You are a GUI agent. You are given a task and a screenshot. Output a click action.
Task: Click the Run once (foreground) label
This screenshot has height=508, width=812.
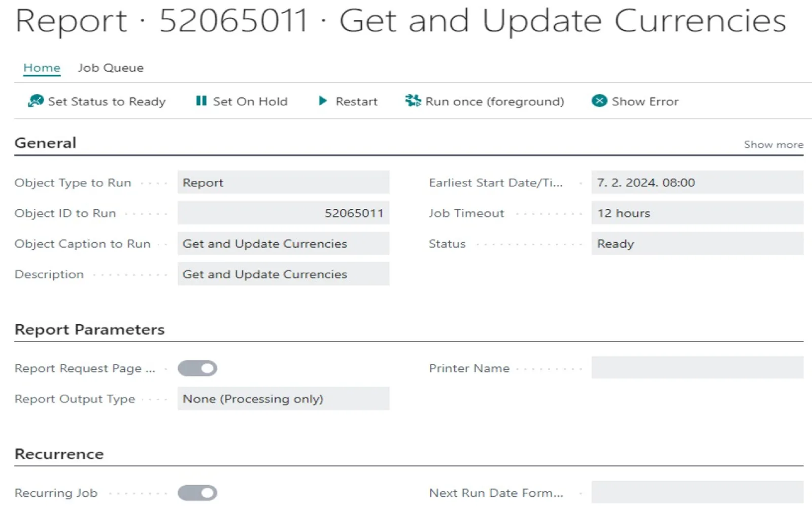point(495,102)
